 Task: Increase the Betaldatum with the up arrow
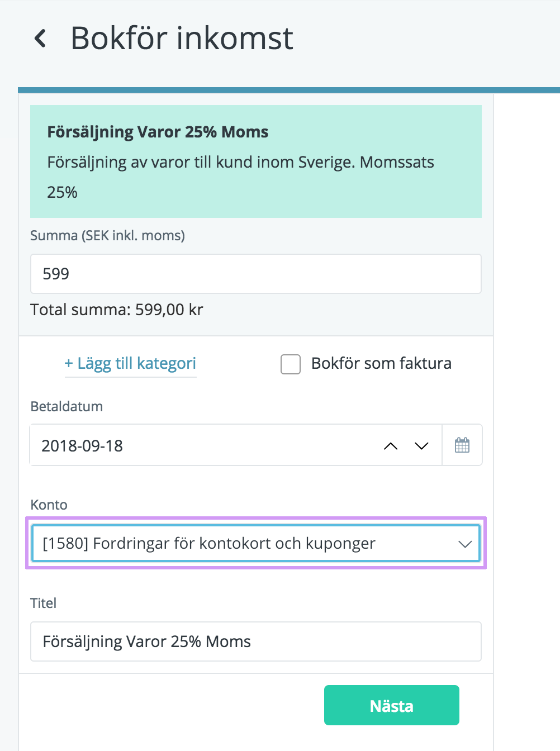pyautogui.click(x=391, y=446)
